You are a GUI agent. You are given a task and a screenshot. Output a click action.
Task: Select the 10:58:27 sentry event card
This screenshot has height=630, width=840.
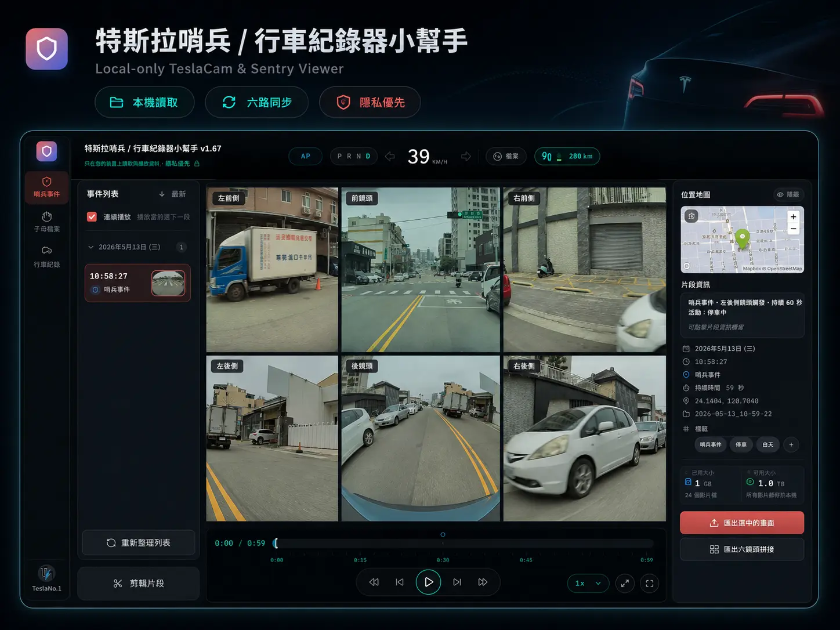[x=137, y=283]
